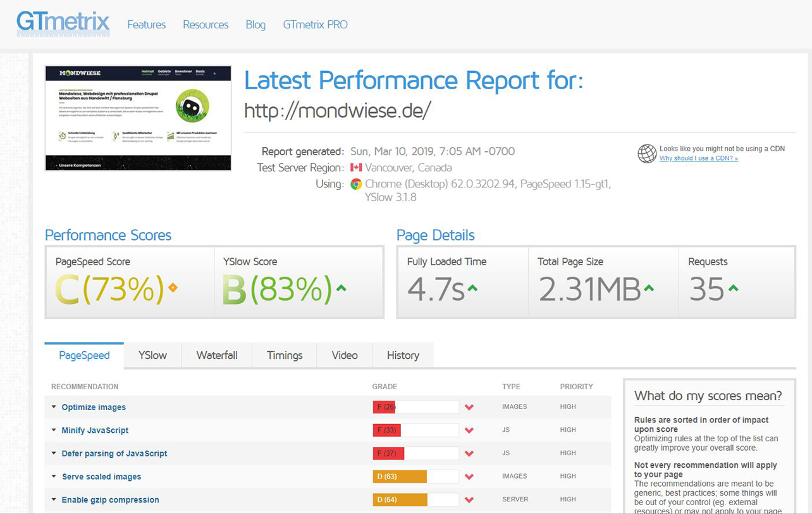Click the RECOMMENDATION column header
812x514 pixels.
(85, 387)
